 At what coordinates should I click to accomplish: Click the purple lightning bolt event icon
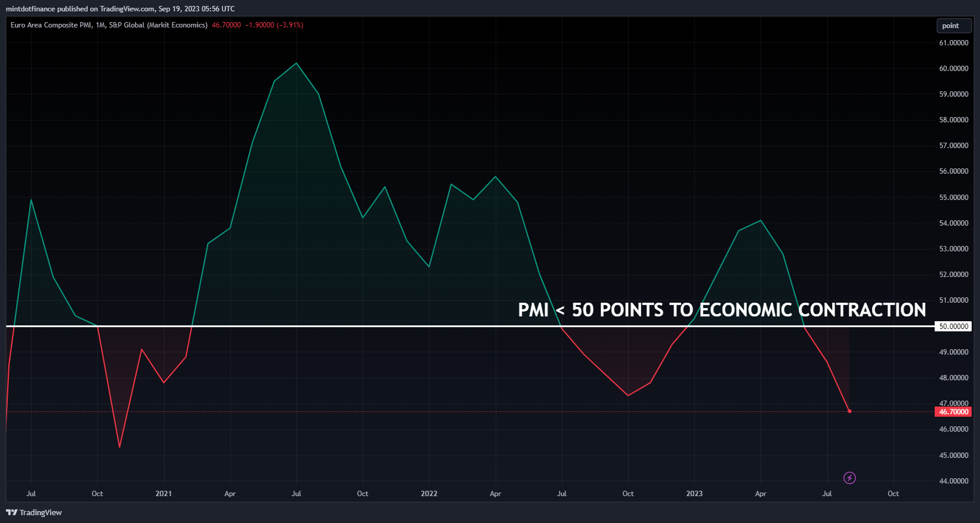tap(849, 478)
